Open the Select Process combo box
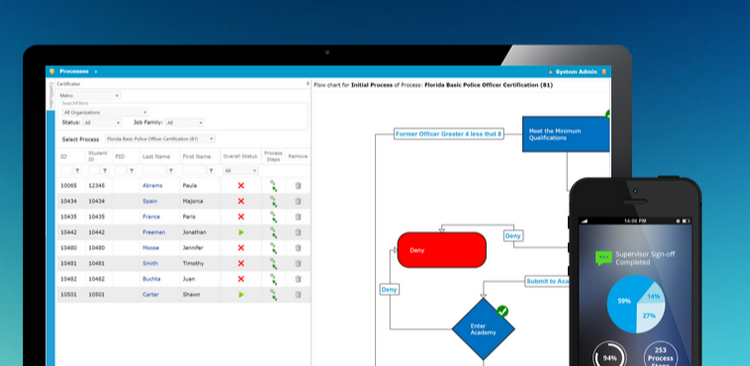The image size is (750, 366). click(x=160, y=139)
